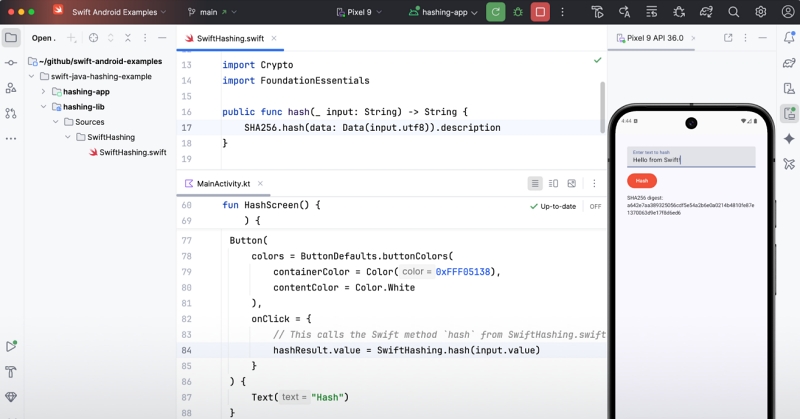The height and width of the screenshot is (419, 800).
Task: Open the Notifications bell panel
Action: tap(788, 38)
